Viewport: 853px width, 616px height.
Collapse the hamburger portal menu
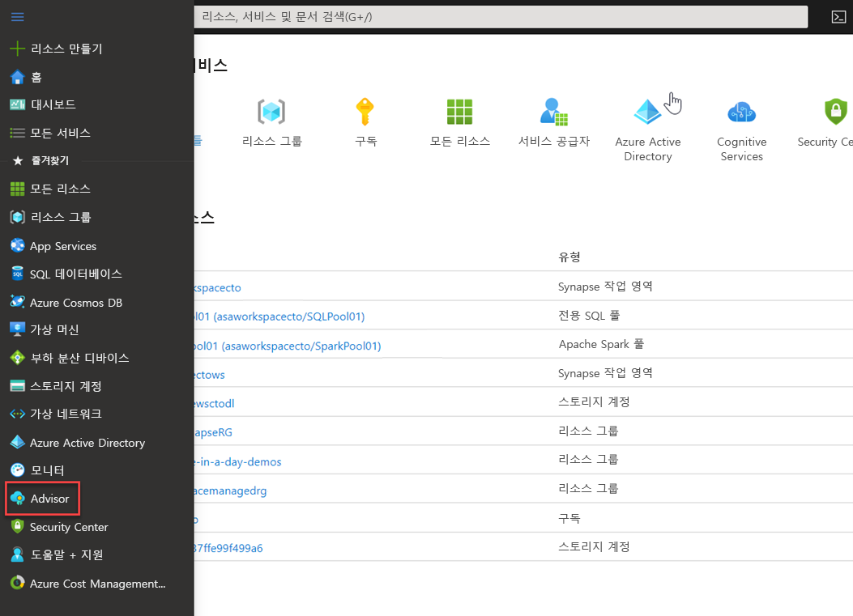click(x=17, y=17)
